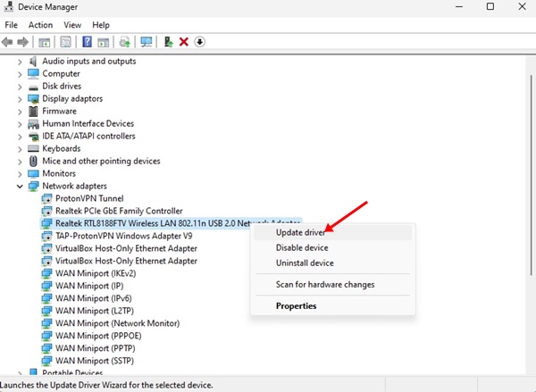Viewport: 536px width, 392px height.
Task: Open the Action menu
Action: click(40, 25)
